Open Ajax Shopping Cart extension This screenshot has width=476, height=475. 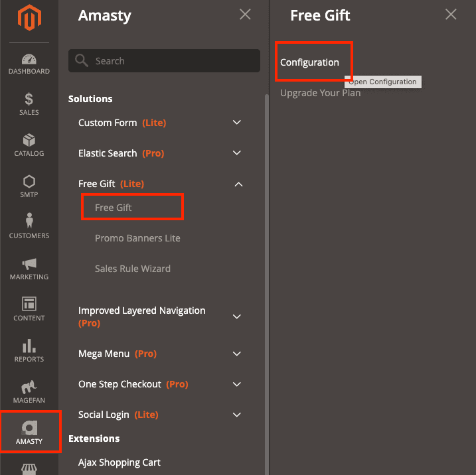point(119,462)
